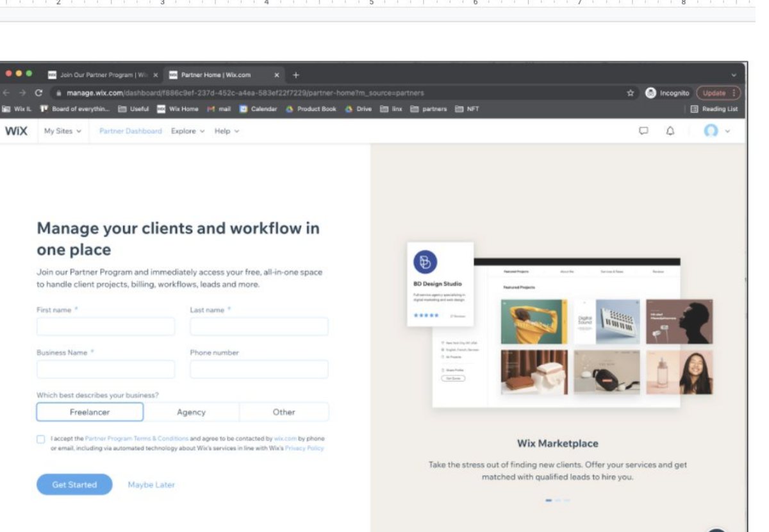Select Other as business type
This screenshot has width=769, height=532.
pyautogui.click(x=284, y=412)
